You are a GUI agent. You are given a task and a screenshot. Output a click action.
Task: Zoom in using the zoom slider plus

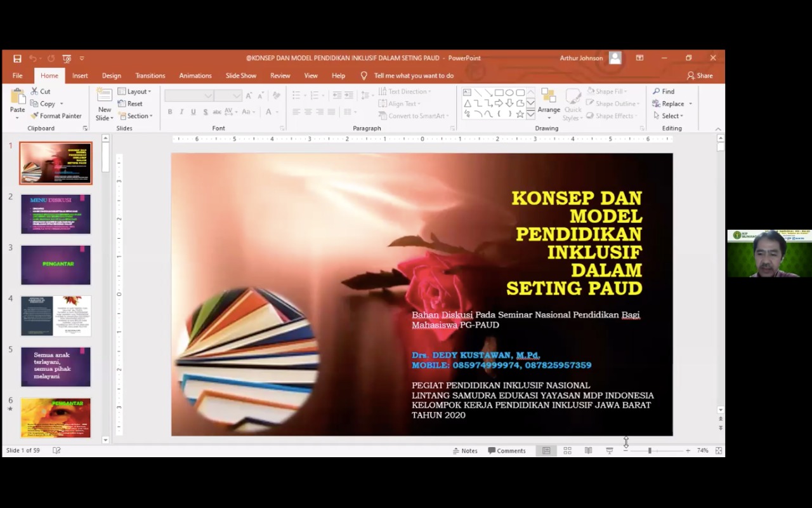[688, 450]
